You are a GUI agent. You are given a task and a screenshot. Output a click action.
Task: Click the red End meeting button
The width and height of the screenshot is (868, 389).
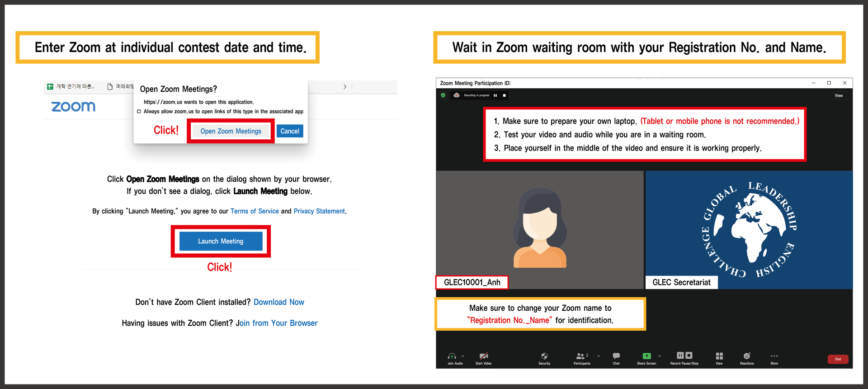pos(838,359)
